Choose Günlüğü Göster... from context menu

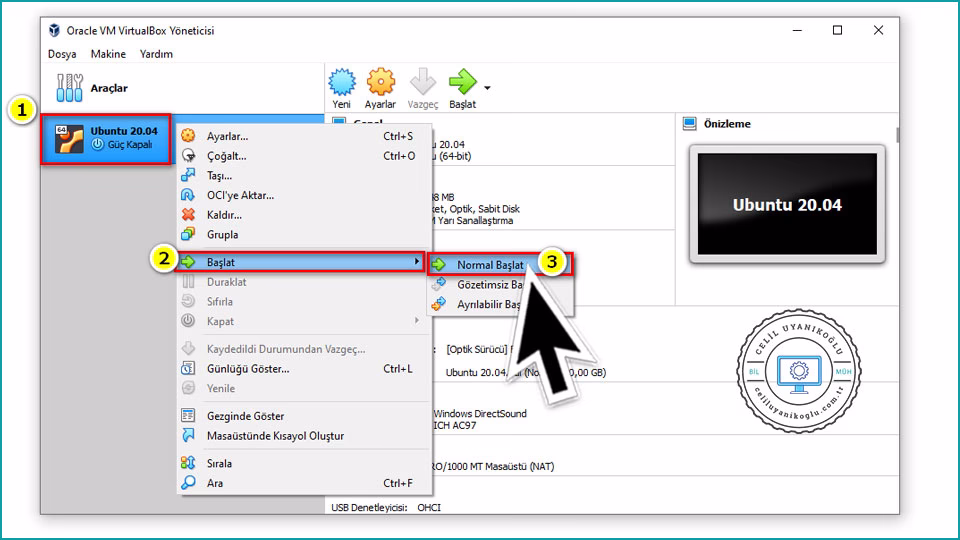coord(304,368)
